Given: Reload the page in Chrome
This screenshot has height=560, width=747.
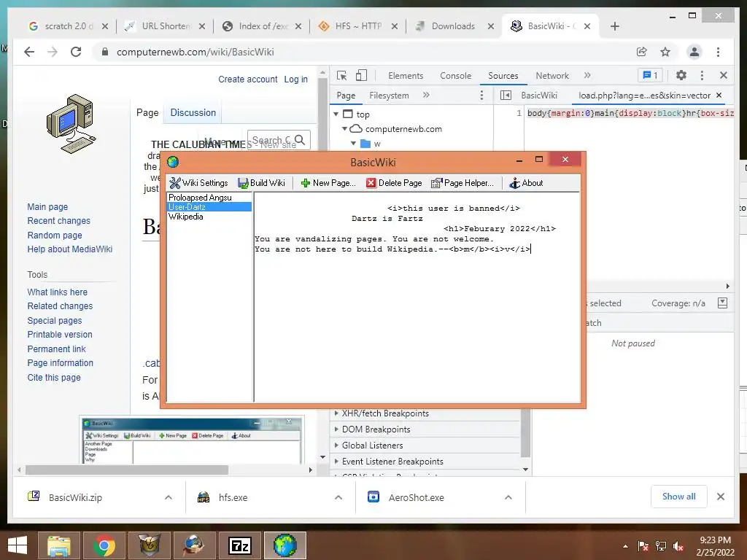Looking at the screenshot, I should (x=76, y=52).
